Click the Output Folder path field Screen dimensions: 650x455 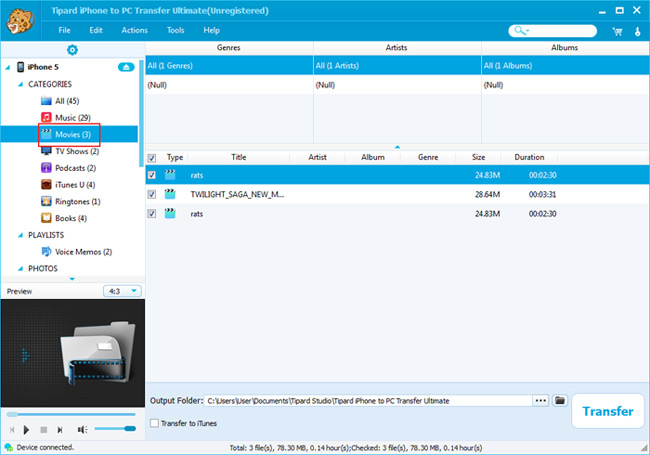coord(368,401)
